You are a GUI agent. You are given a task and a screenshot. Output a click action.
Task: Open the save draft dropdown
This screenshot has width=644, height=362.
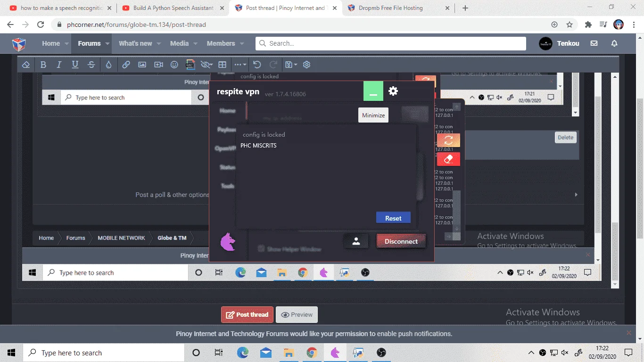(291, 65)
